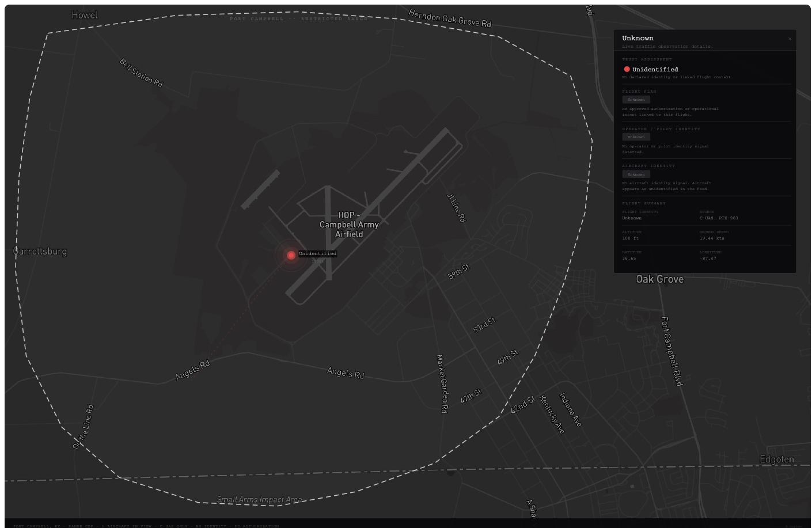The image size is (812, 528).
Task: Click the 'No aircraft identity signal' description
Action: (666, 186)
